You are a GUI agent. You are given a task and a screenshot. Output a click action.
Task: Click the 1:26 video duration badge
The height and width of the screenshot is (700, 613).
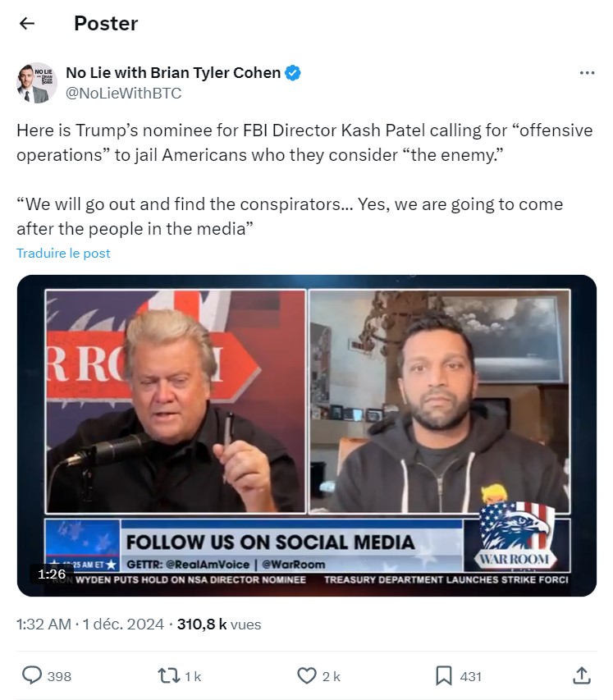point(52,574)
